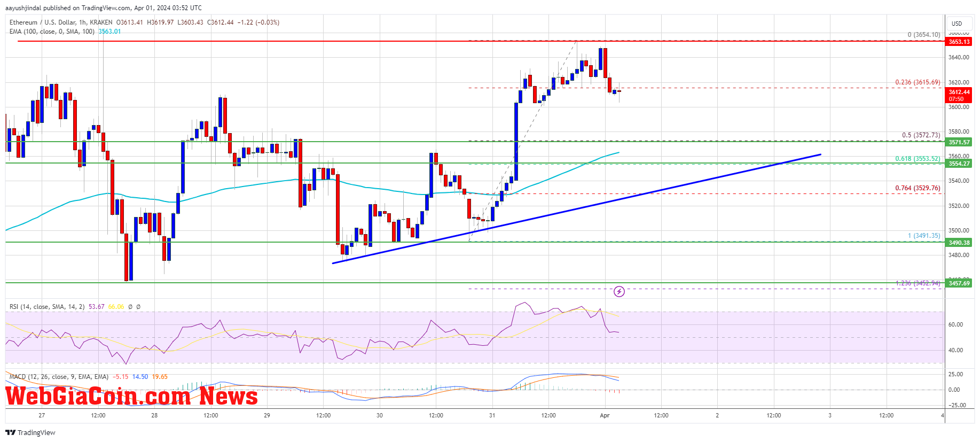Click the MACD histogram value −5.15
Image resolution: width=980 pixels, height=442 pixels.
(x=120, y=377)
